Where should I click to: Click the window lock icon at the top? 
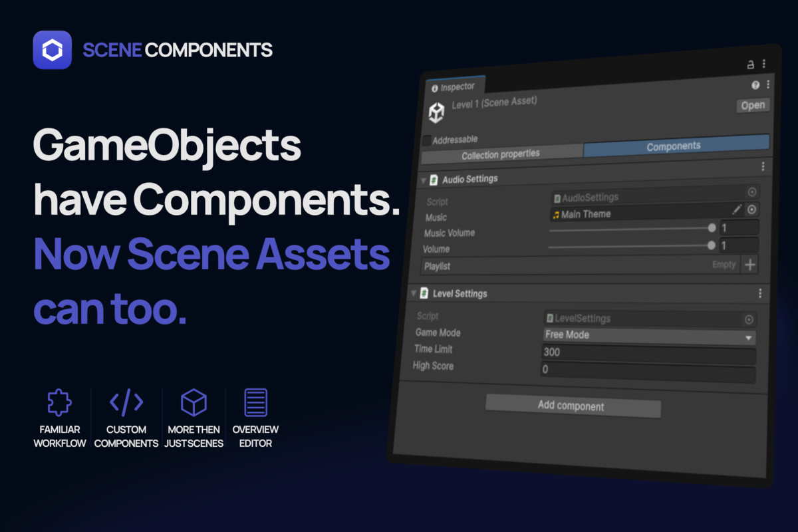coord(750,65)
